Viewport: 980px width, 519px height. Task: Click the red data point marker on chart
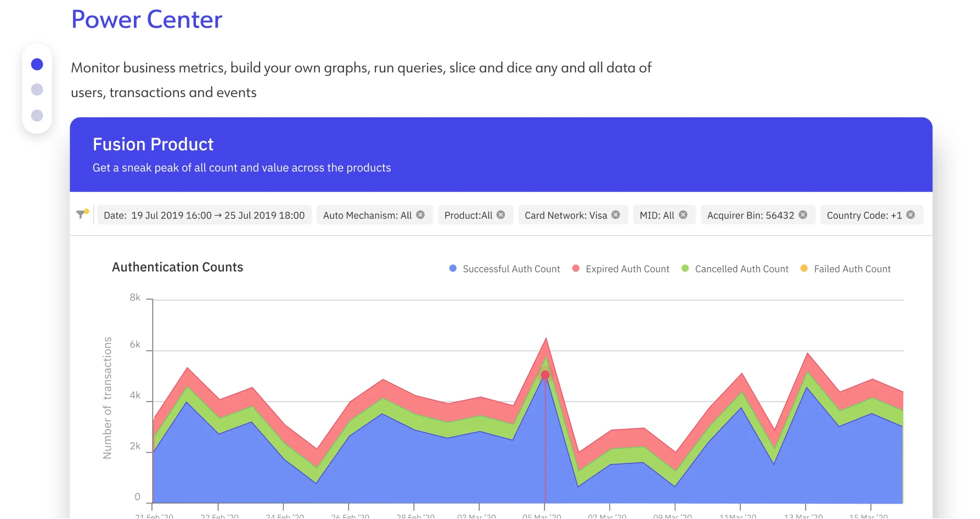545,375
